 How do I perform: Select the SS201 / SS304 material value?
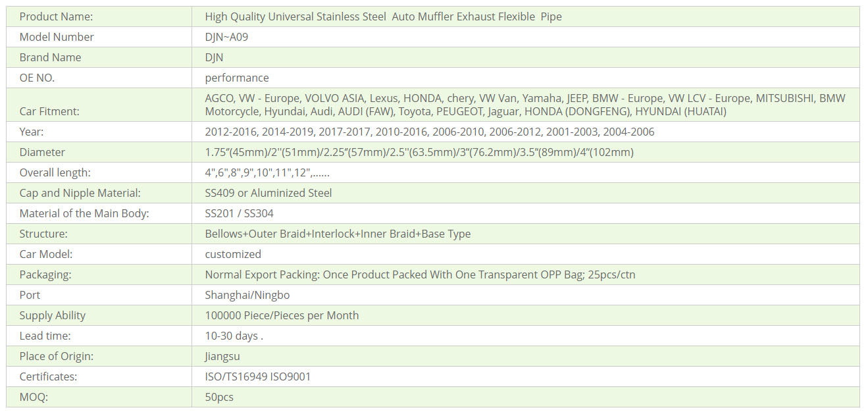tap(239, 213)
